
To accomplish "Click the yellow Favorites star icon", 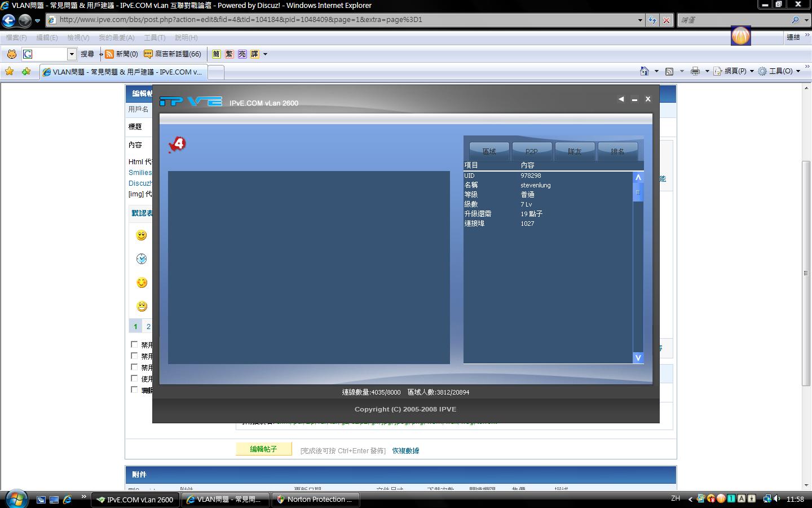I will [10, 71].
